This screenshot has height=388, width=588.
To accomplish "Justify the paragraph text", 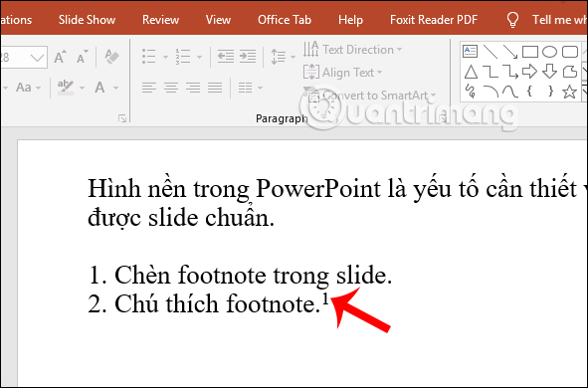I will click(x=215, y=88).
